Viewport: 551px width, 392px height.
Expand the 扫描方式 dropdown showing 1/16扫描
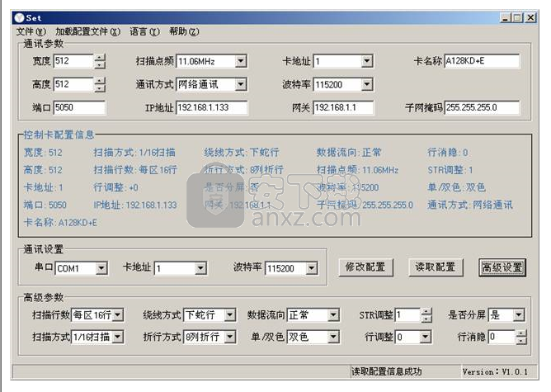(x=118, y=337)
